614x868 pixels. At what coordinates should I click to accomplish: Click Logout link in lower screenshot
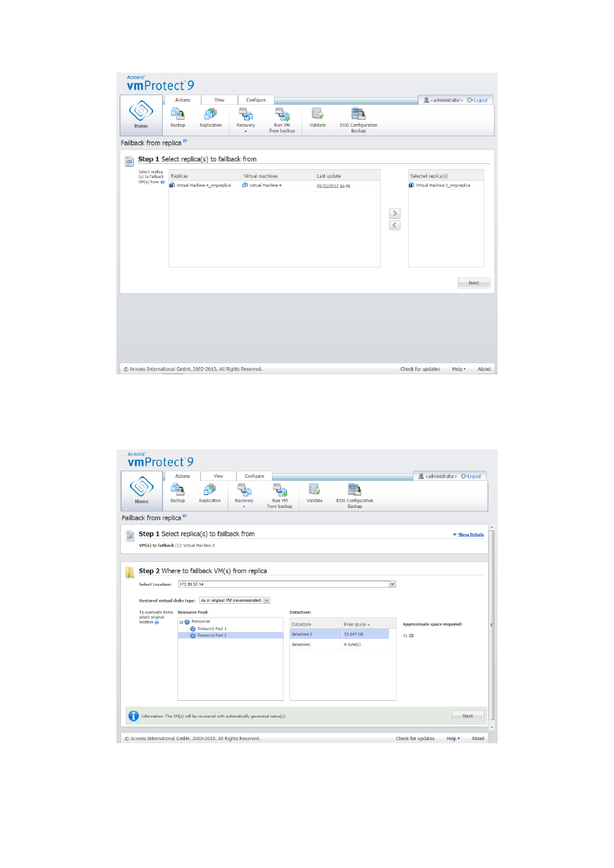click(x=474, y=476)
